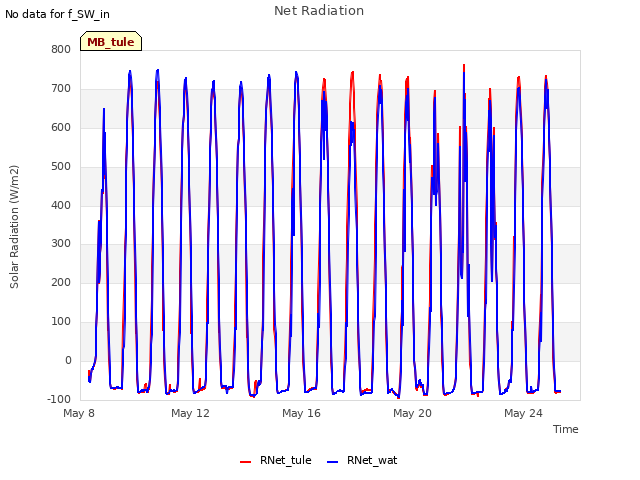Click the 300 y-axis tick label

(x=61, y=244)
